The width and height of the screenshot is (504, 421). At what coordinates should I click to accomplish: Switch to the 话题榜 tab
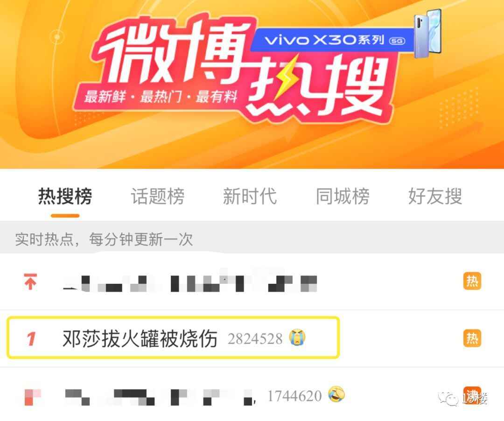[x=158, y=196]
